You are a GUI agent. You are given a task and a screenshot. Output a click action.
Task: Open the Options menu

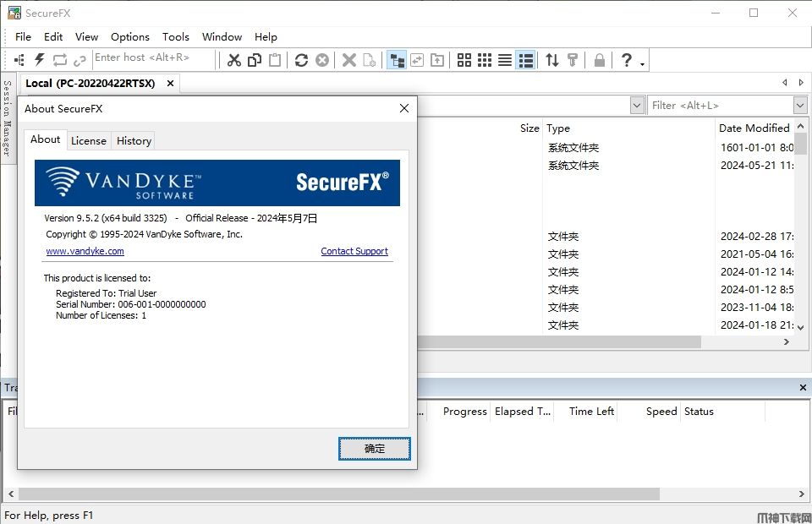click(x=130, y=36)
